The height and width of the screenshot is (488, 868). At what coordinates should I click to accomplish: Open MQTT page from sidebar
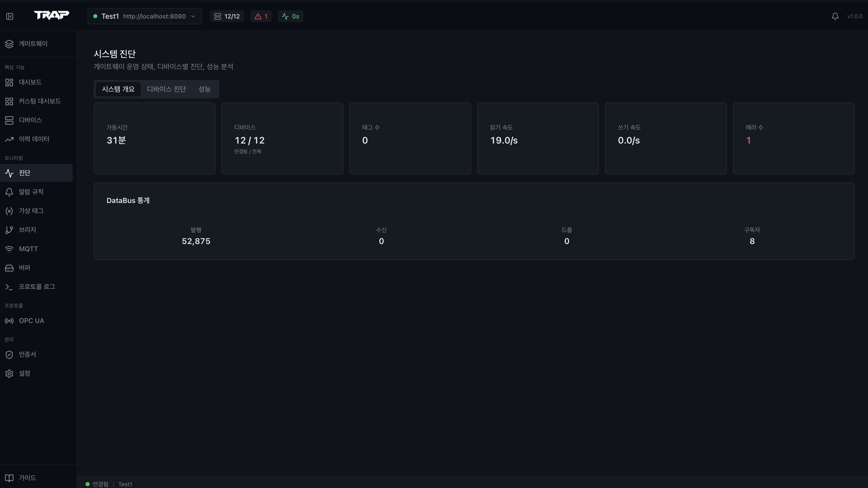28,249
